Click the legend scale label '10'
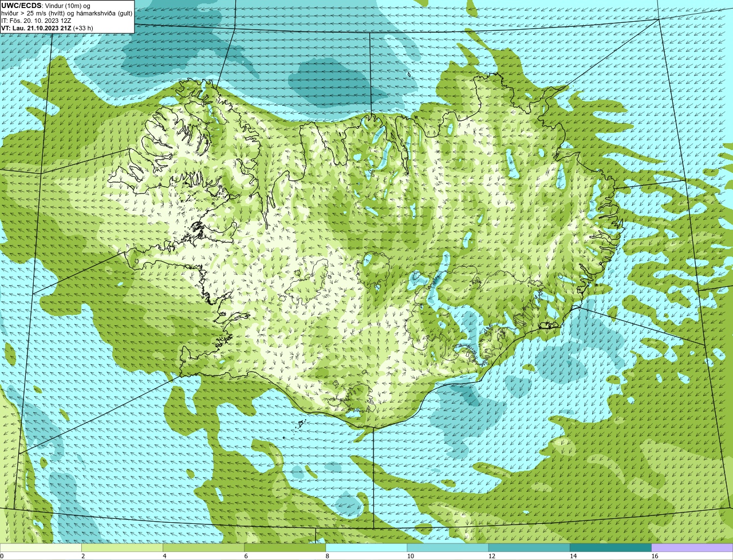 coord(410,556)
